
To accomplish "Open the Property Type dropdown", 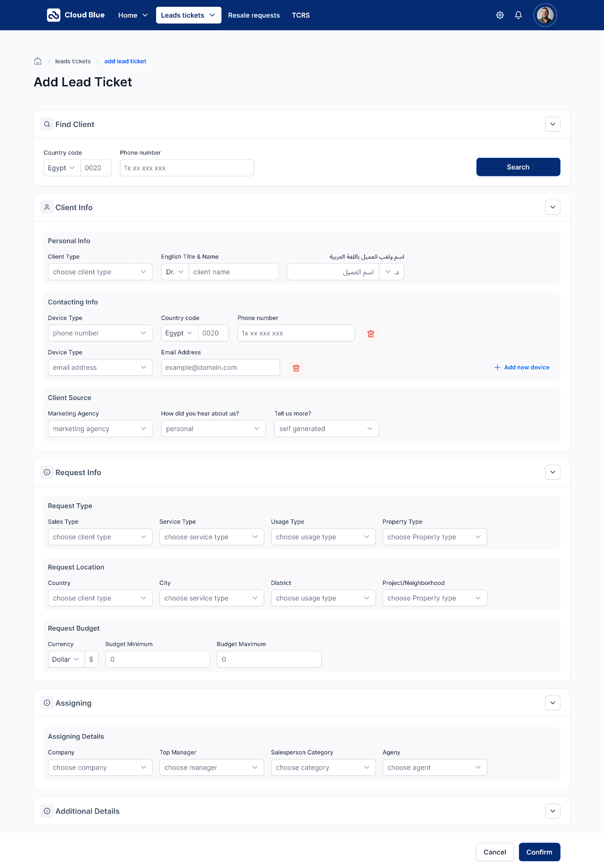I will [x=435, y=537].
